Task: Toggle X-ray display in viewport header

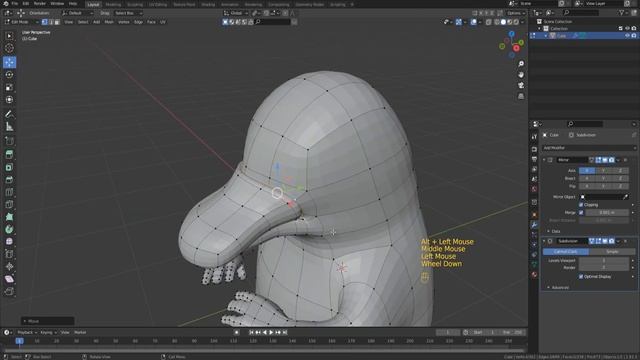Action: click(x=489, y=22)
